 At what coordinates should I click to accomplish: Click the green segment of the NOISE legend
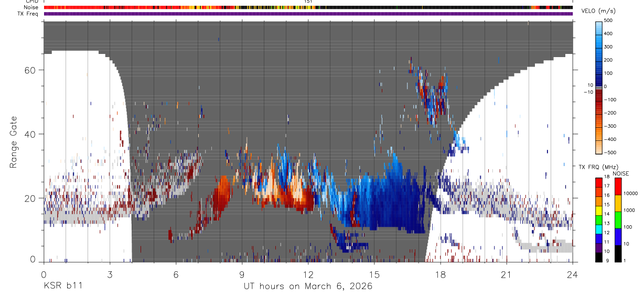[x=618, y=219]
